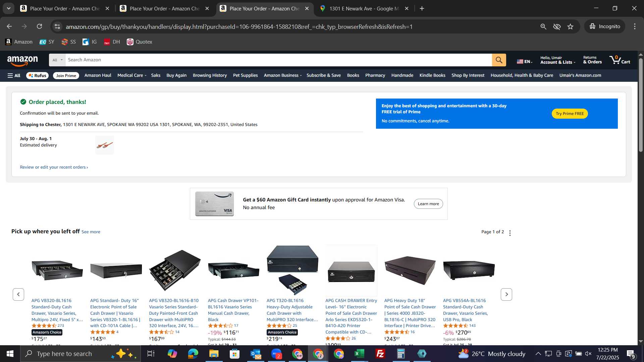
Task: Click Join Prime button
Action: click(x=66, y=75)
